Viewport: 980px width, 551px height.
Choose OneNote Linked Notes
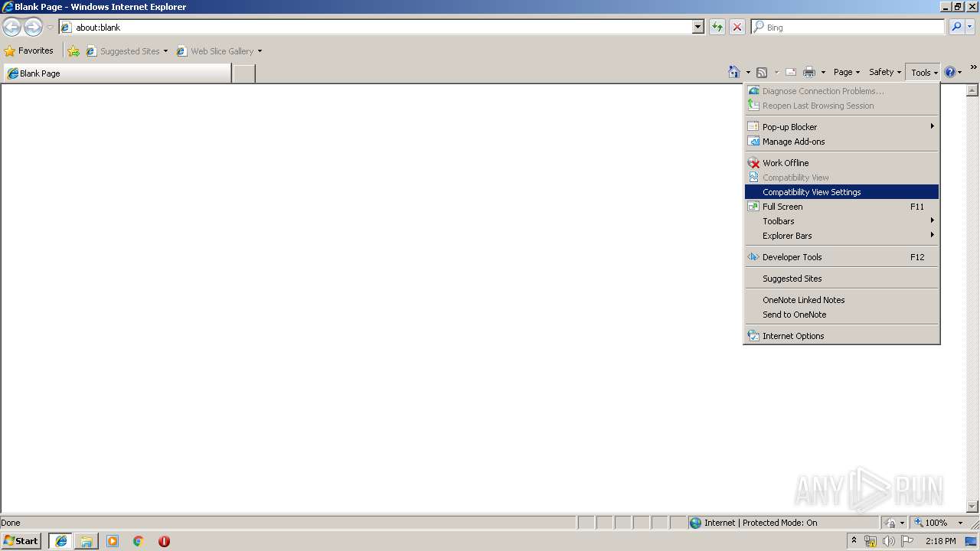841,300
